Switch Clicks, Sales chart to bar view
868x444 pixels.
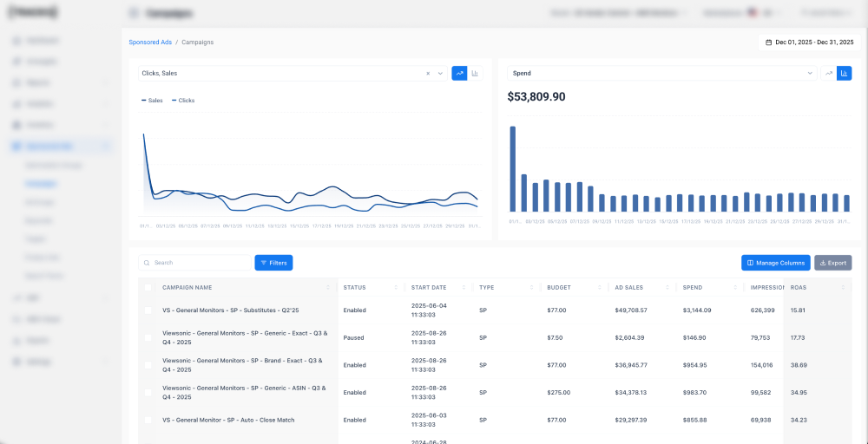pyautogui.click(x=475, y=73)
